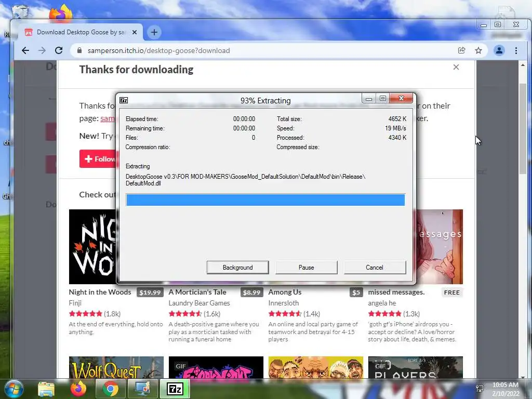
Task: Open the Chrome three-dot menu
Action: point(516,50)
